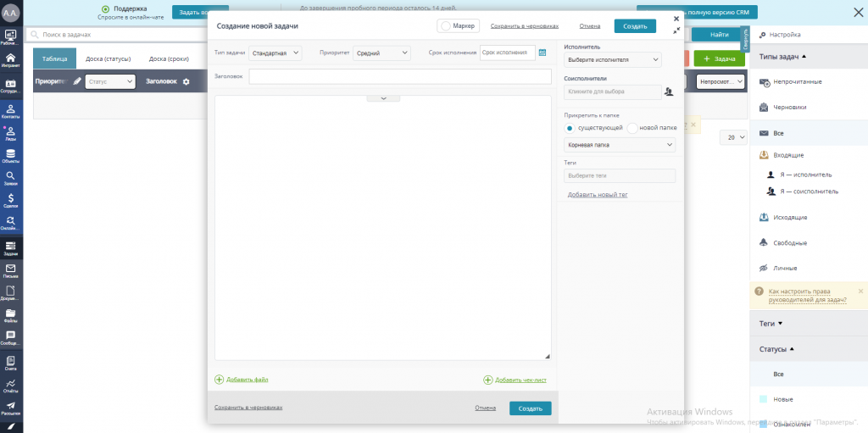Select Черновики in task types list
Image resolution: width=868 pixels, height=433 pixels.
point(789,108)
